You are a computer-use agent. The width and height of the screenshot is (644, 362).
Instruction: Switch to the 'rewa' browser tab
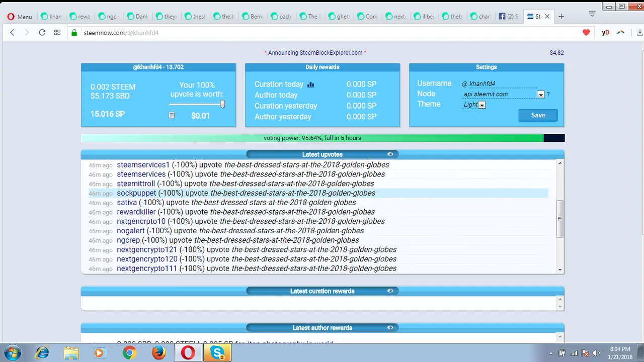click(80, 17)
